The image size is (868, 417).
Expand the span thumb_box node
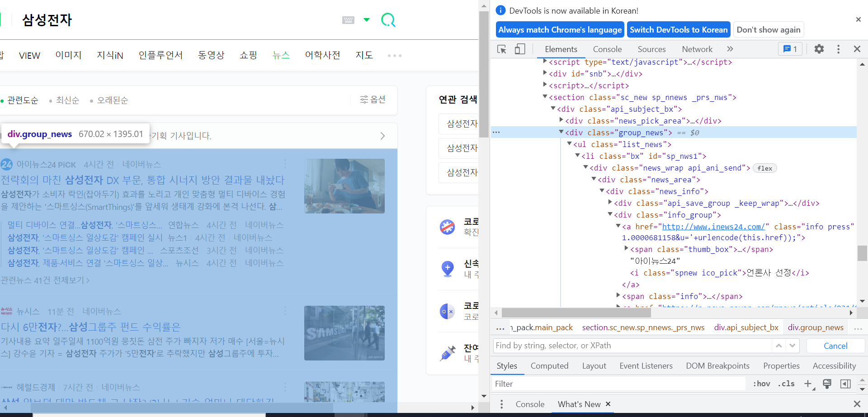click(x=627, y=248)
